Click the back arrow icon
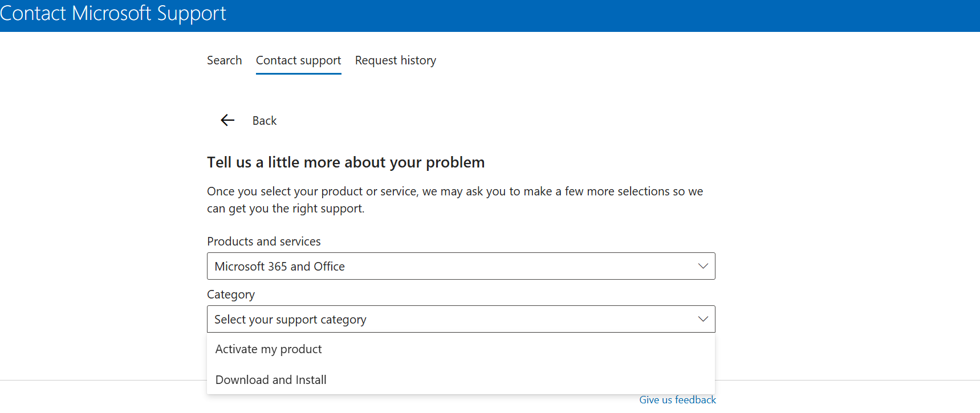The height and width of the screenshot is (413, 980). tap(227, 120)
